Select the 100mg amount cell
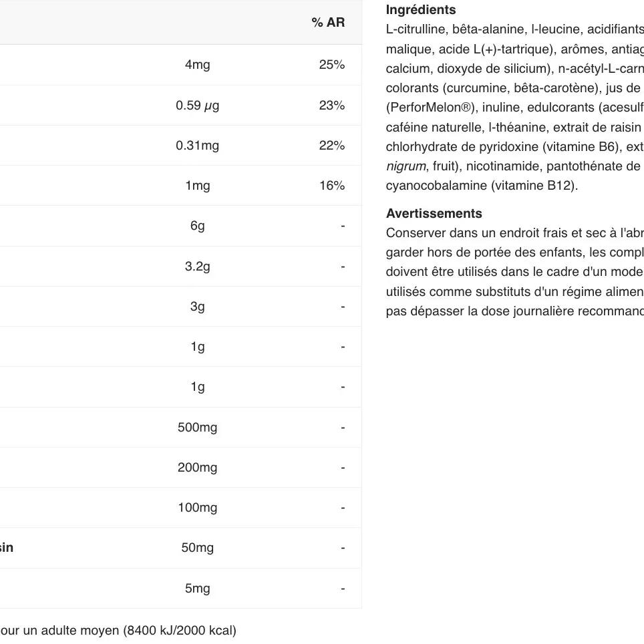644x644 pixels. 197,508
